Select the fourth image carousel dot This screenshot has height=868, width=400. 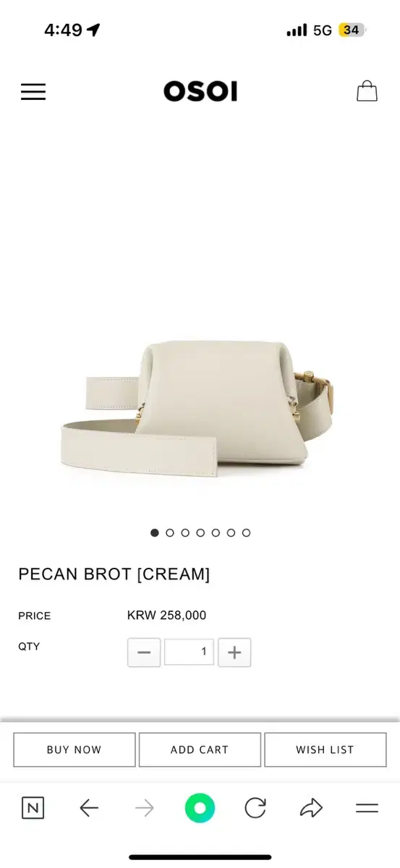200,532
